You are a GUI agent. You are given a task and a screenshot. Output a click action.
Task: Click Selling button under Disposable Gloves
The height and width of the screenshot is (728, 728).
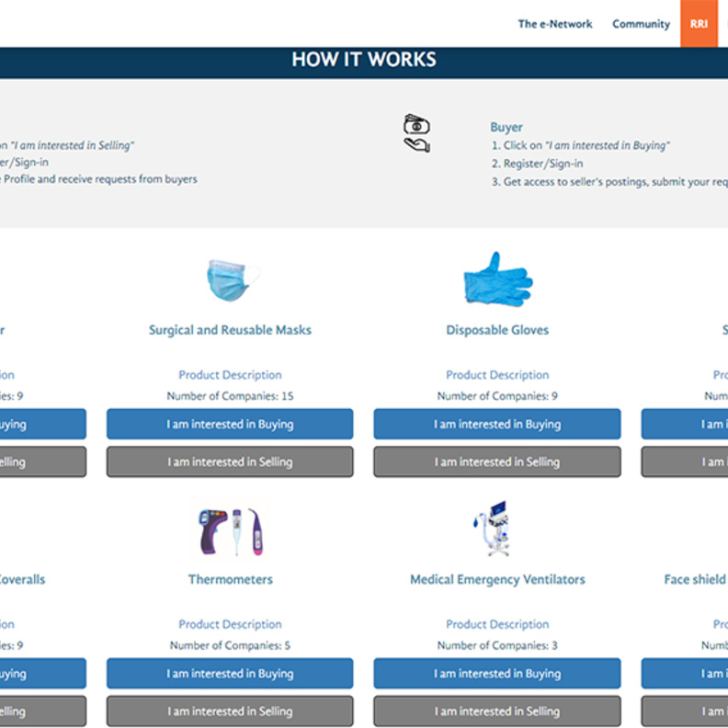click(x=496, y=462)
